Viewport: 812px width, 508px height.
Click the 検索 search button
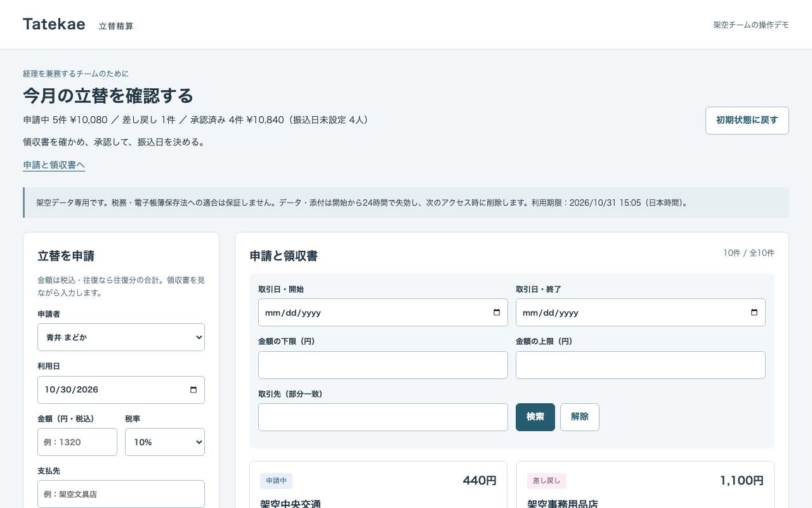pyautogui.click(x=535, y=417)
